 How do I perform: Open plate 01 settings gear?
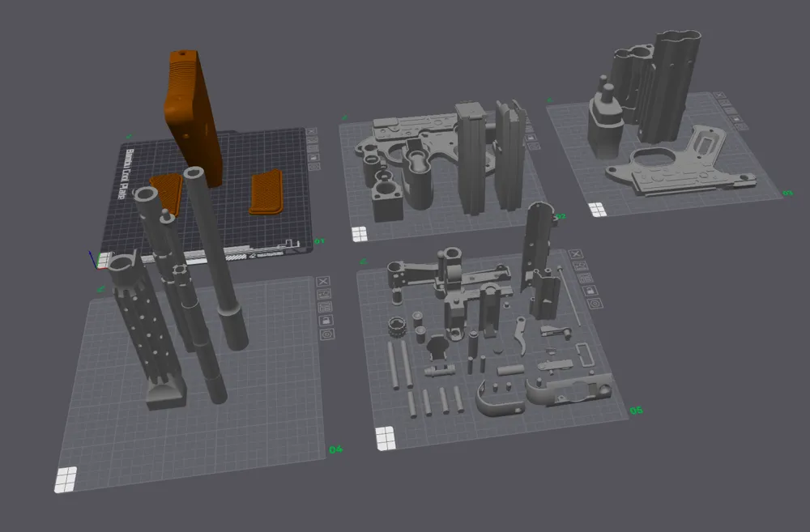(314, 166)
